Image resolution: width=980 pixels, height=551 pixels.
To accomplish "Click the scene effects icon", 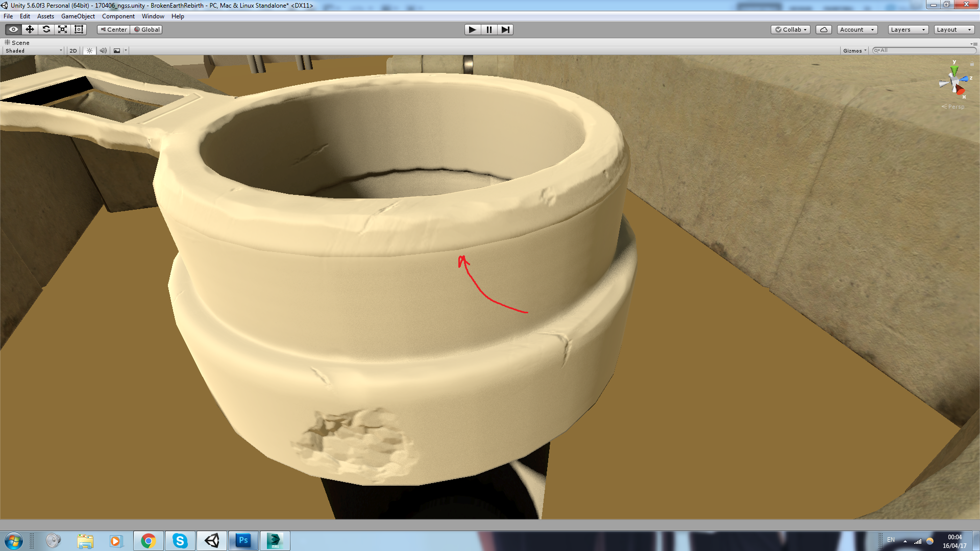I will point(117,50).
